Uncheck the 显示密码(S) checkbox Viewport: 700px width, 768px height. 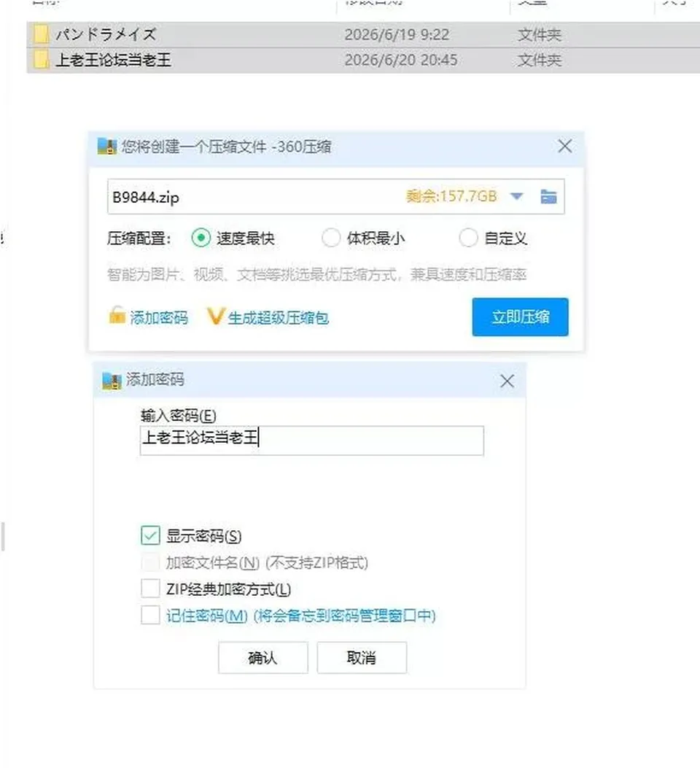[x=150, y=535]
